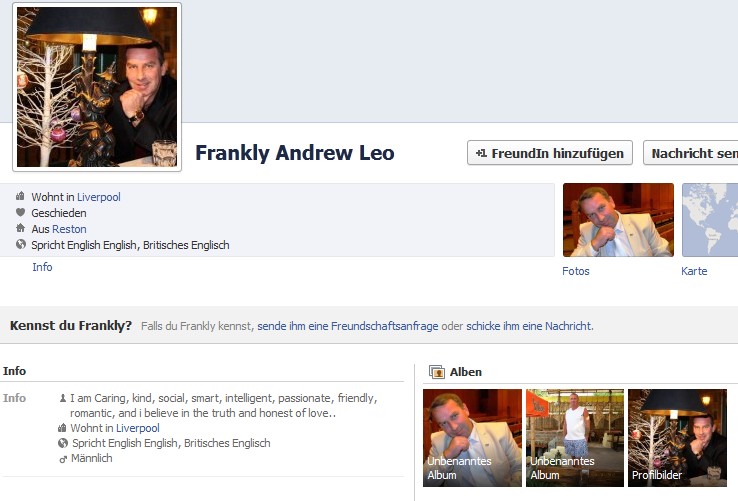Open the world map Karte thumbnail
Viewport: 738px width, 501px height.
click(710, 220)
